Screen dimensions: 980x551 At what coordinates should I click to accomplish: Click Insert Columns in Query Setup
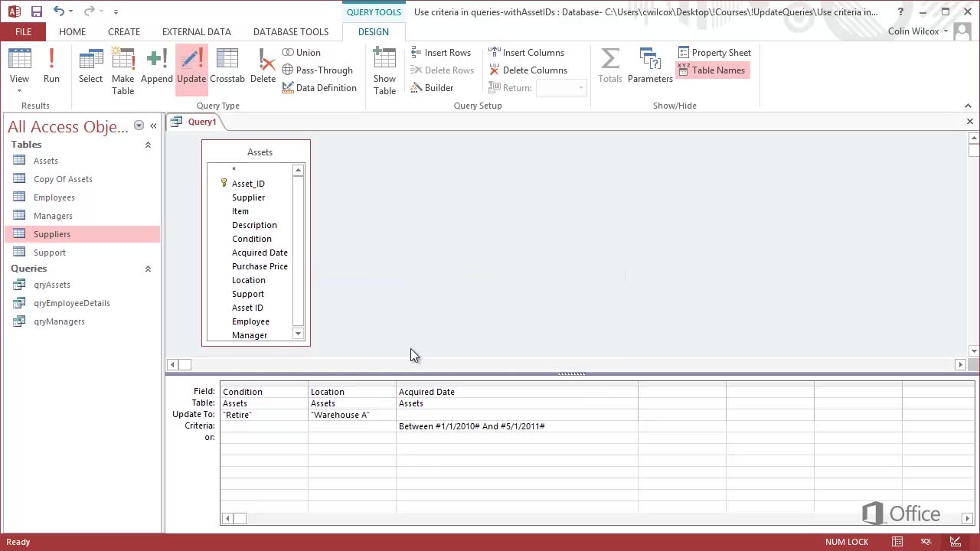(x=526, y=53)
